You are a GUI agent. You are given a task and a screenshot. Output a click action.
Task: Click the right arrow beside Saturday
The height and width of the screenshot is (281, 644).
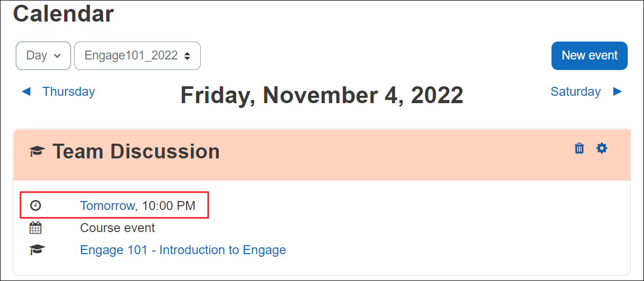[618, 92]
